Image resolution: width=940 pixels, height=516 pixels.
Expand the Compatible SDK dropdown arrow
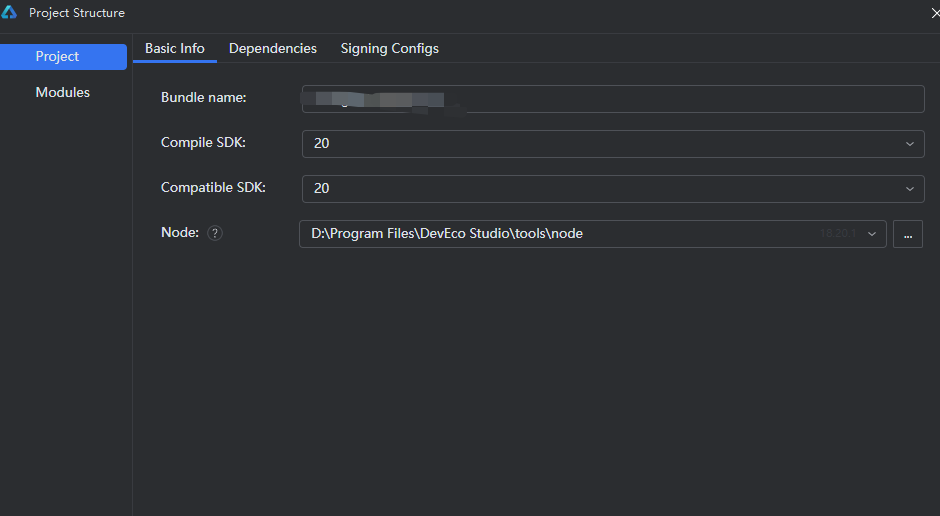point(909,189)
